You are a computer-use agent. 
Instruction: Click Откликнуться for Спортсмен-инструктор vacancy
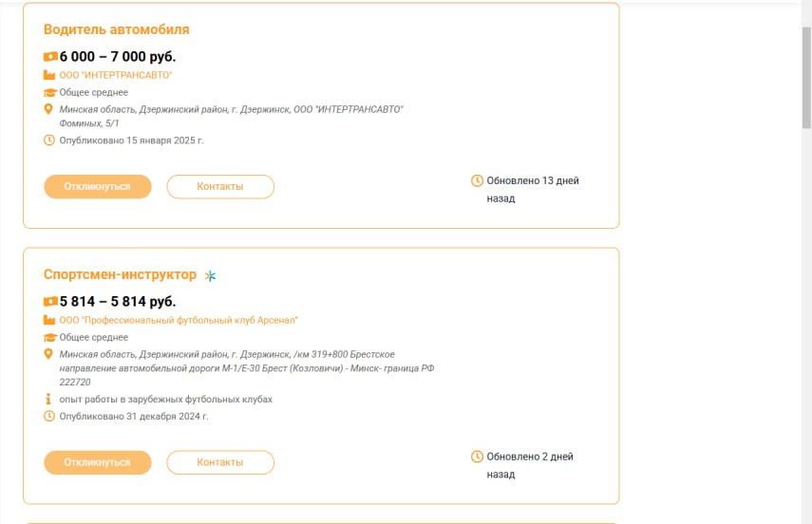pyautogui.click(x=98, y=462)
